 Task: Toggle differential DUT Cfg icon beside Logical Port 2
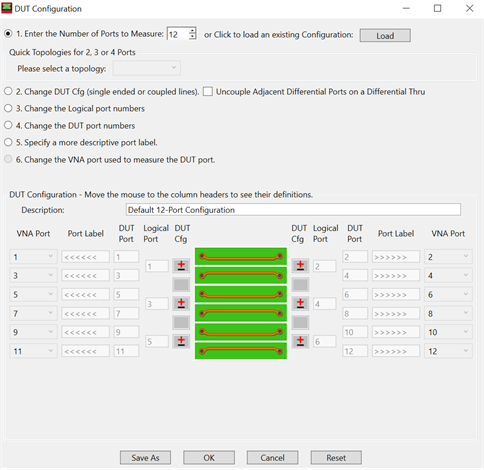[300, 265]
